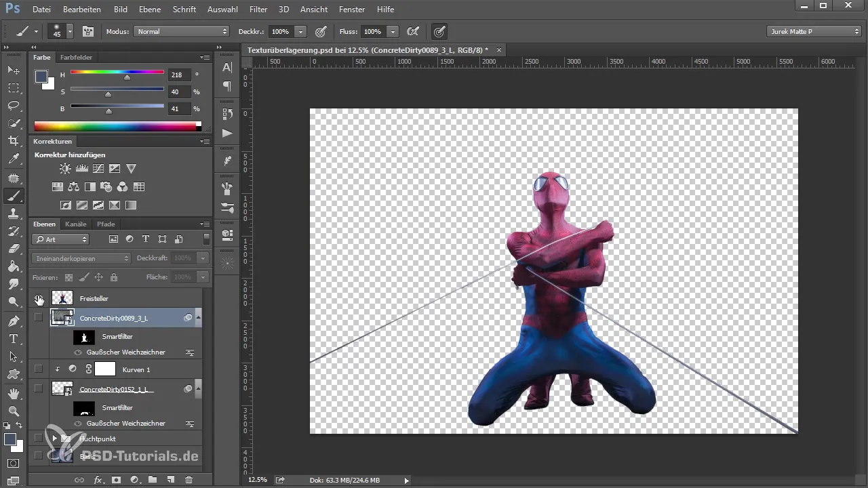This screenshot has height=488, width=868.
Task: Open the Deckkr. opacity dropdown arrow
Action: (x=300, y=31)
